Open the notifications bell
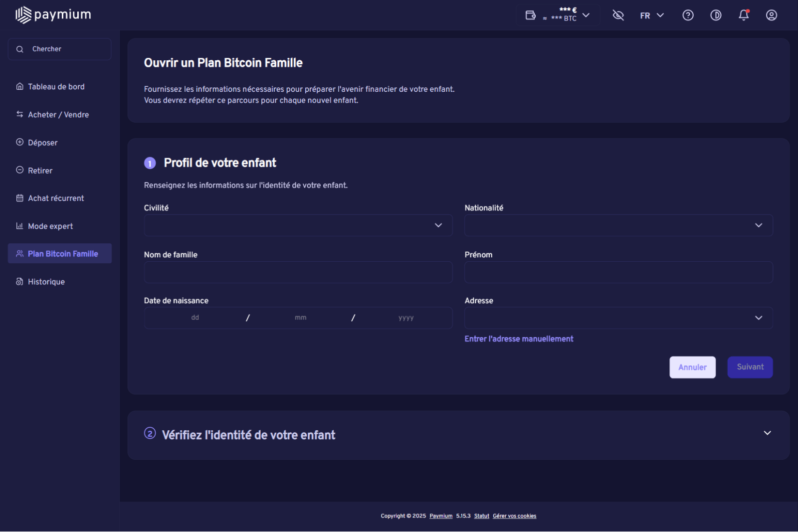Image resolution: width=798 pixels, height=532 pixels. click(744, 15)
